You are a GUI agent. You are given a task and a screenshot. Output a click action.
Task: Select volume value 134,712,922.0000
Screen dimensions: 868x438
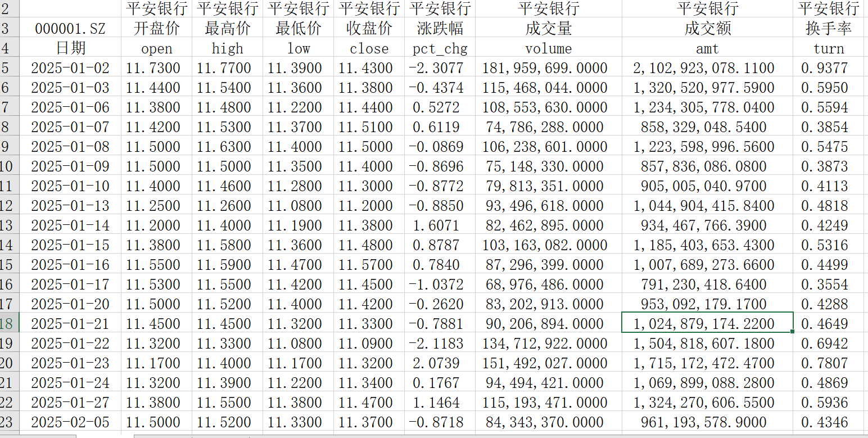tap(548, 344)
